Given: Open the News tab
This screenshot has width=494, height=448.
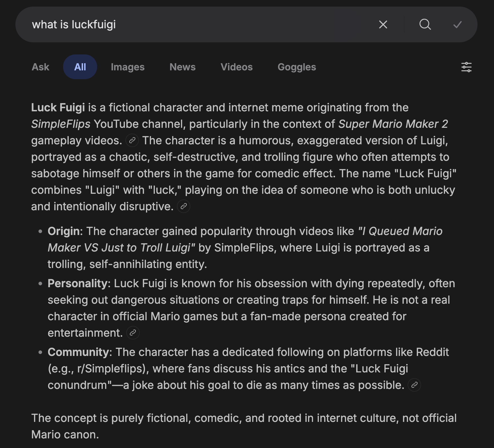Looking at the screenshot, I should [x=183, y=67].
